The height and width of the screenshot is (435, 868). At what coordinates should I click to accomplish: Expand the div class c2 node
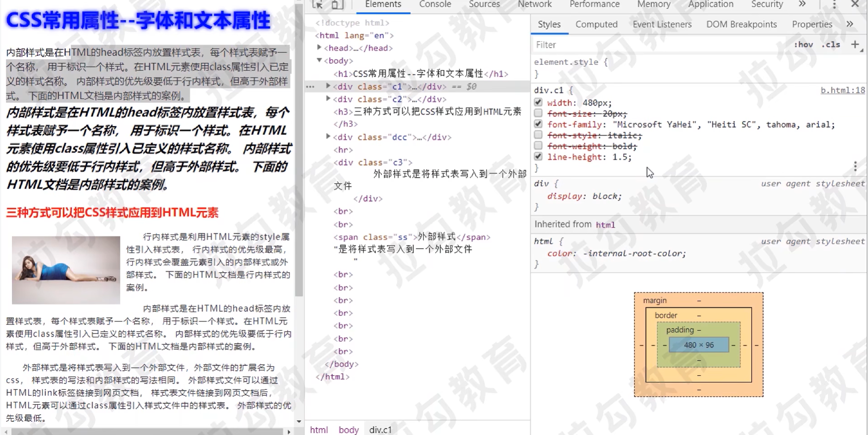pyautogui.click(x=328, y=99)
